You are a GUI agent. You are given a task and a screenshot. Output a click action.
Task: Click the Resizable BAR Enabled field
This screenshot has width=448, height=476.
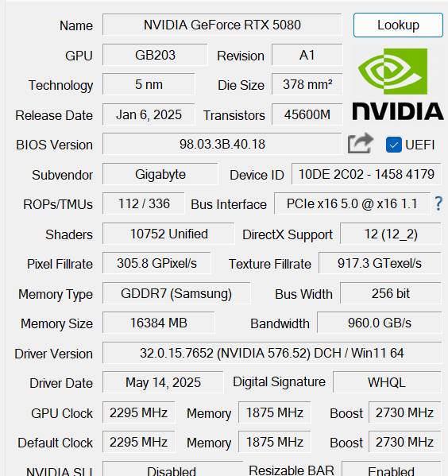[392, 469]
